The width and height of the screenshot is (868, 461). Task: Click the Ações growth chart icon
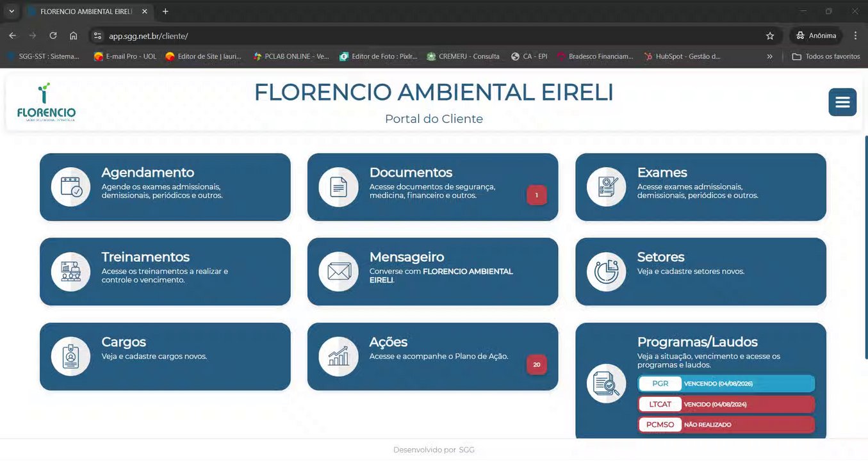[338, 356]
